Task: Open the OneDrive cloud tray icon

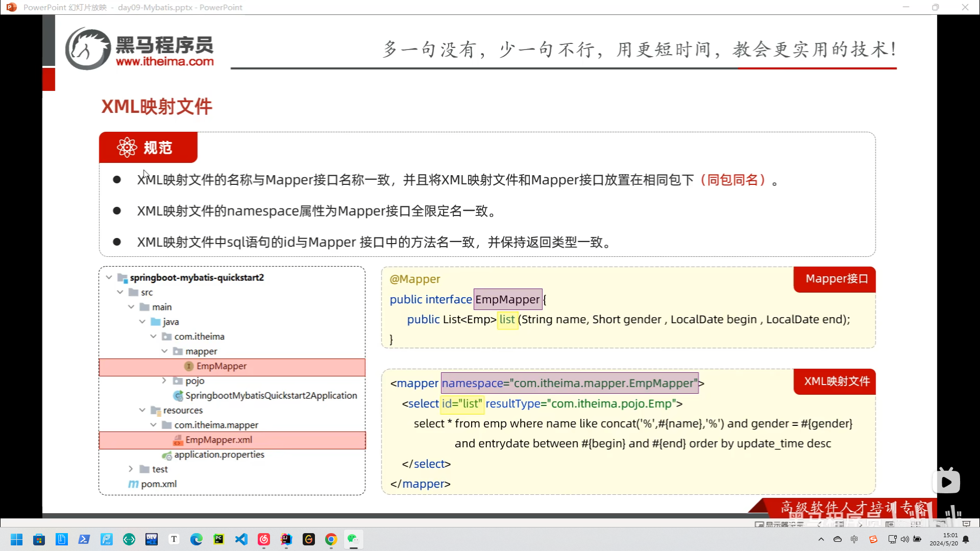Action: pyautogui.click(x=838, y=539)
